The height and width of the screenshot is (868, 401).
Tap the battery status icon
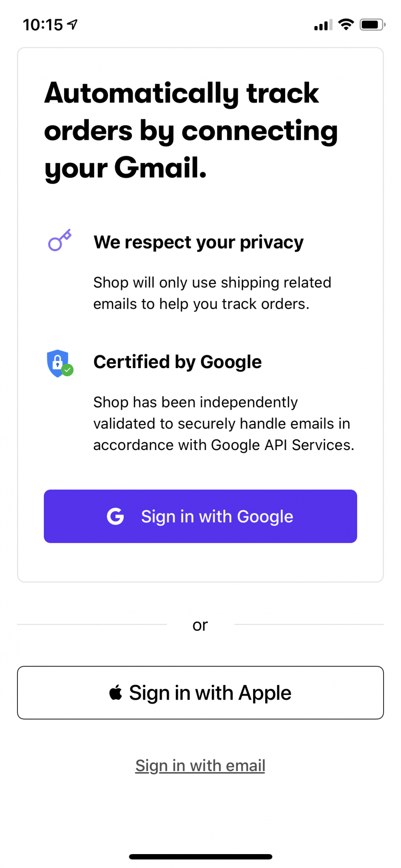tap(372, 25)
